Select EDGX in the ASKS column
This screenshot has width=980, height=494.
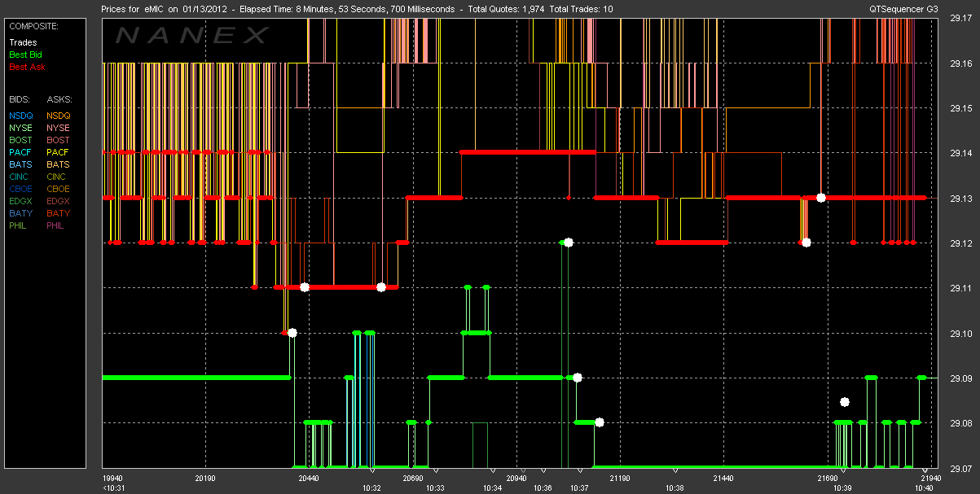[x=59, y=201]
